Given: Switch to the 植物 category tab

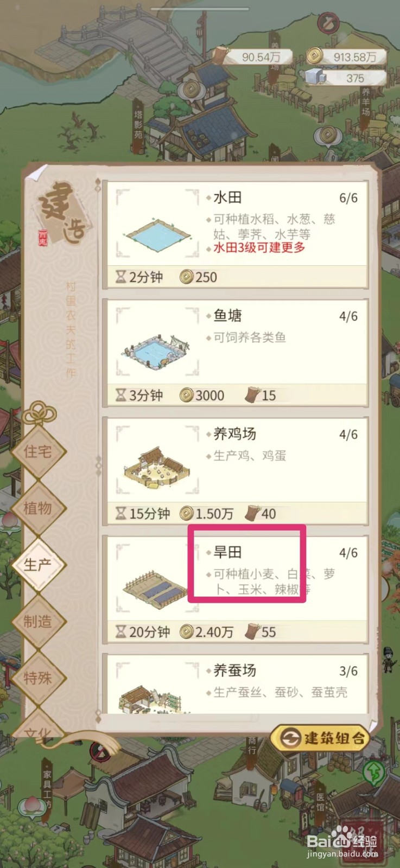Looking at the screenshot, I should 38,508.
